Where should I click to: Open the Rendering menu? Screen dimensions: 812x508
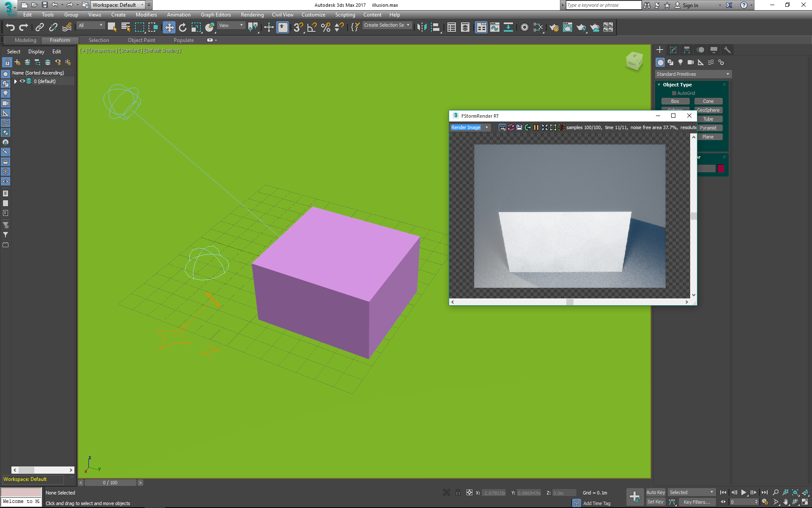(252, 15)
